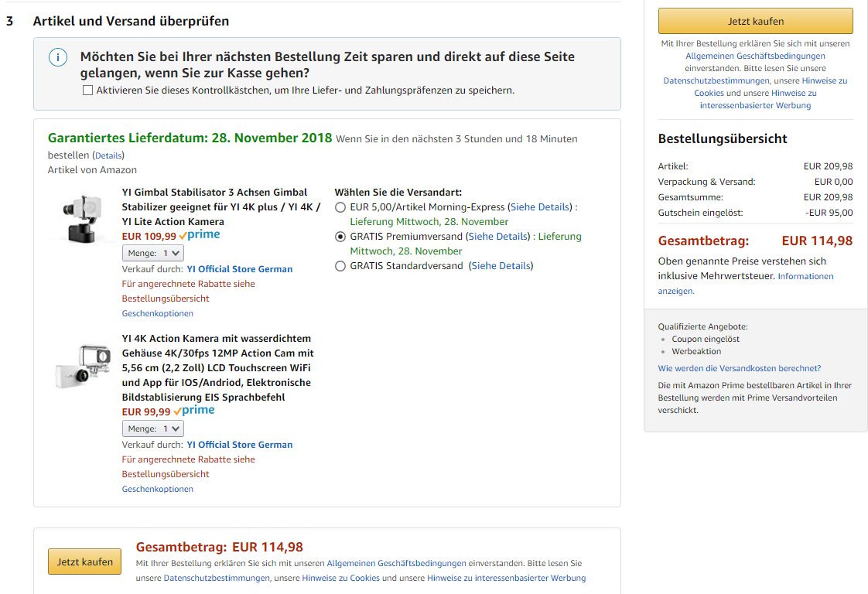Click the Jetzt kaufen button beside the bottom Gesamtbetrag
Screen dimensions: 868x594
[x=84, y=562]
